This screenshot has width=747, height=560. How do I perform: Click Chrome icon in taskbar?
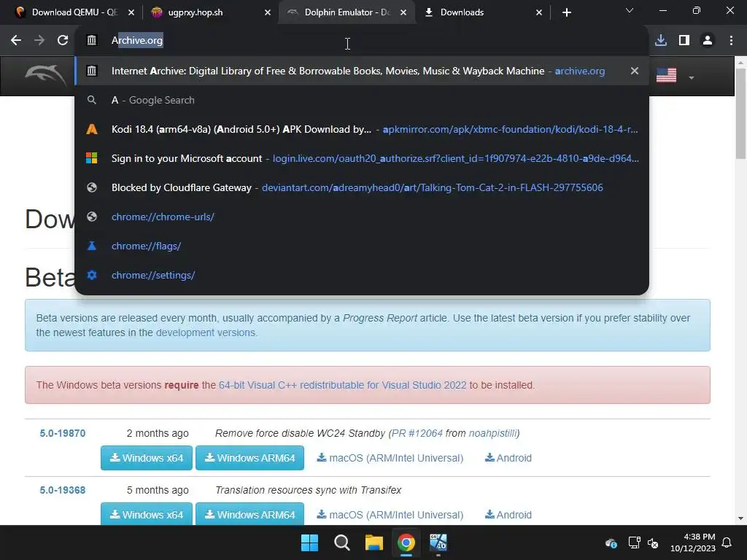coord(406,542)
